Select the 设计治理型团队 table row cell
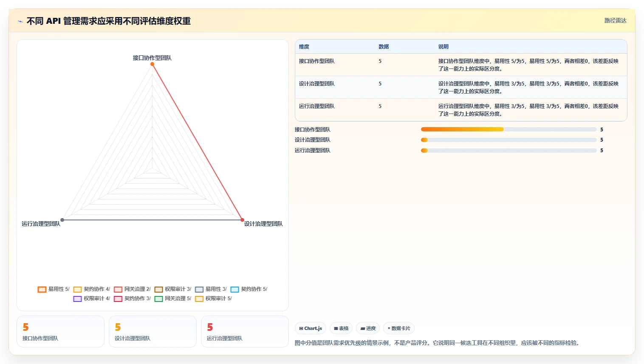 316,84
